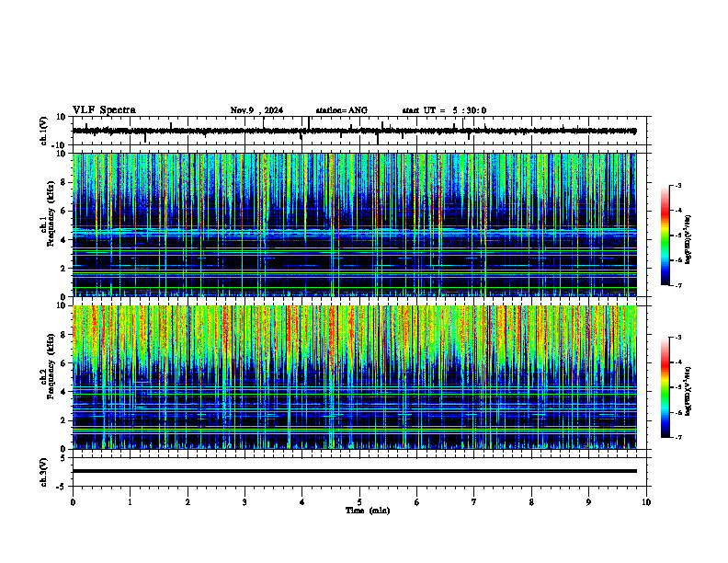The image size is (728, 563).
Task: Select the "Time (min)" axis label
Action: tap(368, 511)
